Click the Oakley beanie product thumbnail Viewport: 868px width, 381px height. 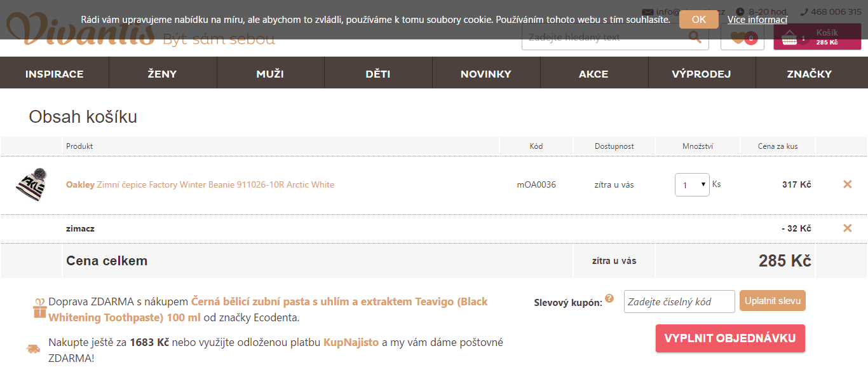32,184
